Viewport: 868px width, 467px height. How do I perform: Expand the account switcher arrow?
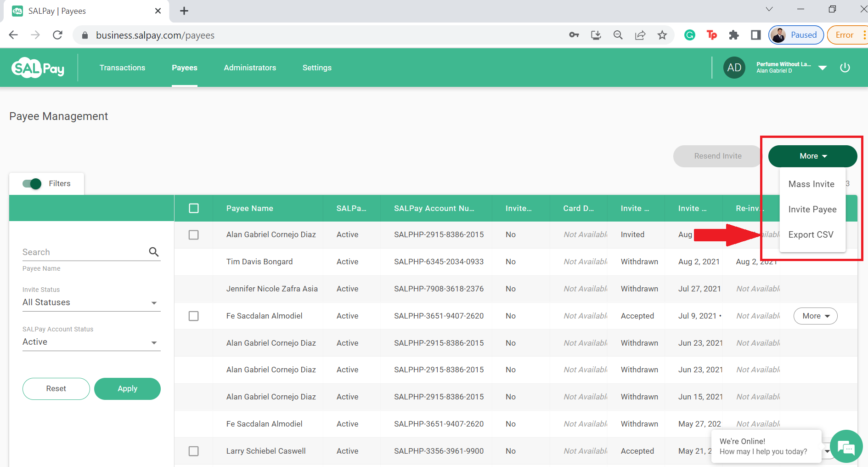823,68
